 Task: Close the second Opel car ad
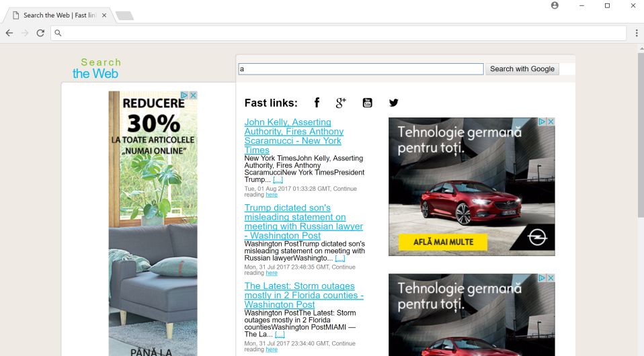point(551,278)
